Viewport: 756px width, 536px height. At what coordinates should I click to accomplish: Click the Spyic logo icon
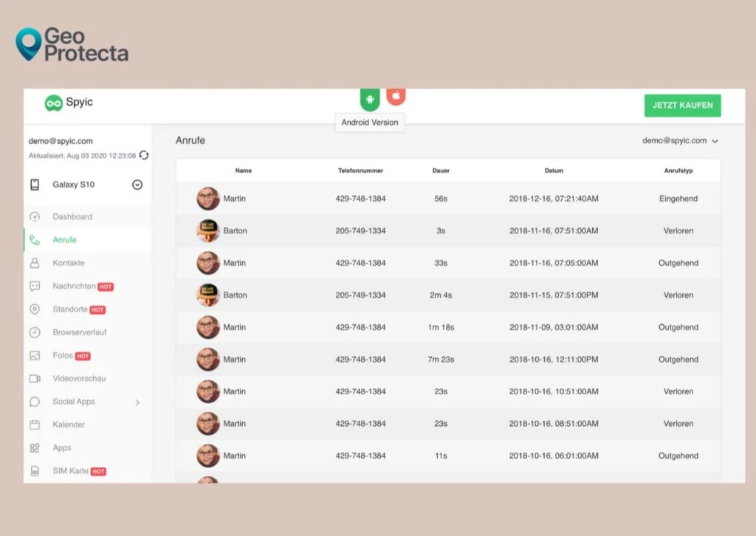click(53, 103)
